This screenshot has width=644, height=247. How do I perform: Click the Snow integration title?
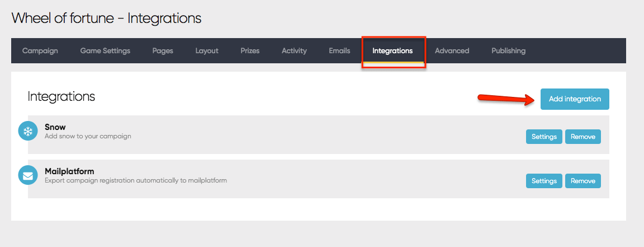[55, 127]
